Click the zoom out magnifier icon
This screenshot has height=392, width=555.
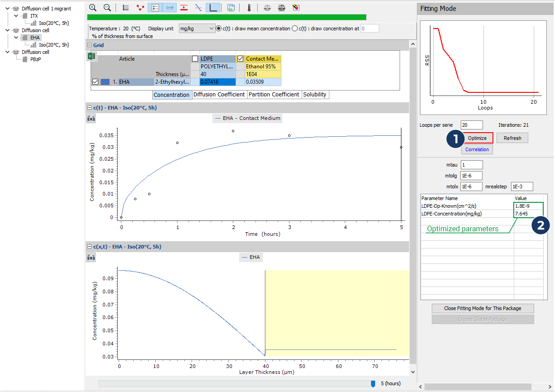coord(107,7)
